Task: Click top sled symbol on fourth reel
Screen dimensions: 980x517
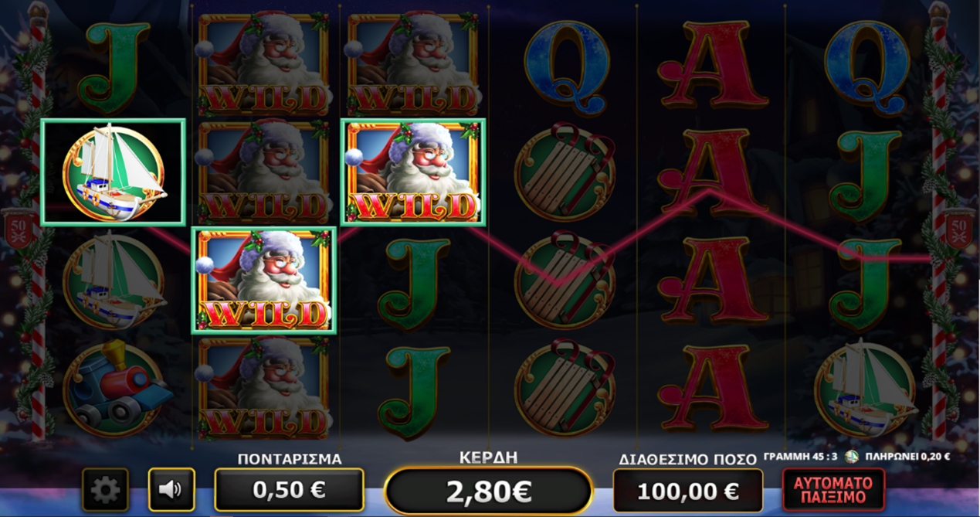Action: click(565, 172)
